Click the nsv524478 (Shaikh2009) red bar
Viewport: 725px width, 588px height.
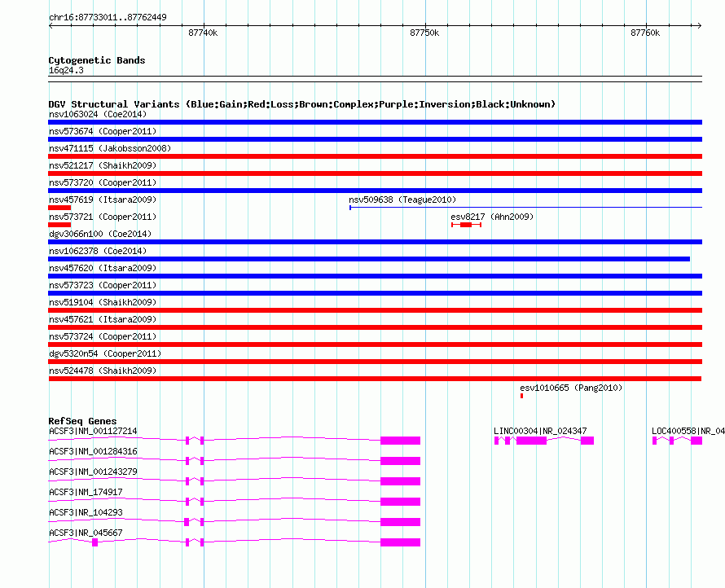(x=375, y=379)
